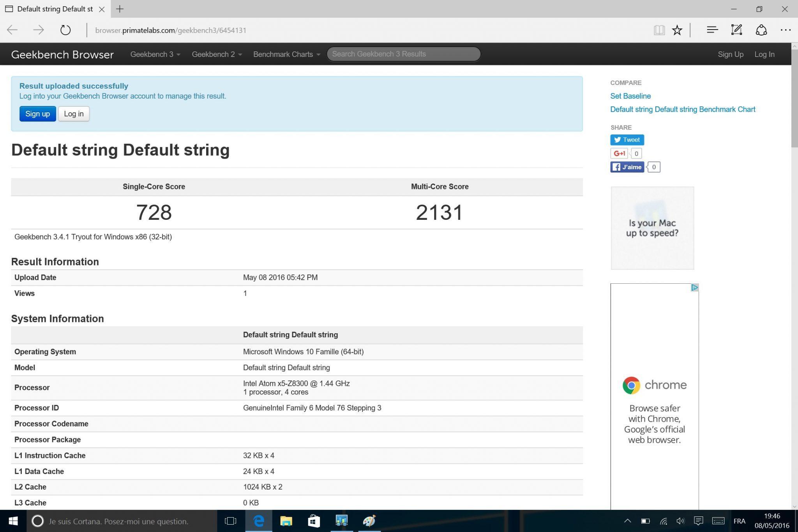Open the Edge Hub panel
The image size is (798, 532).
(x=712, y=30)
